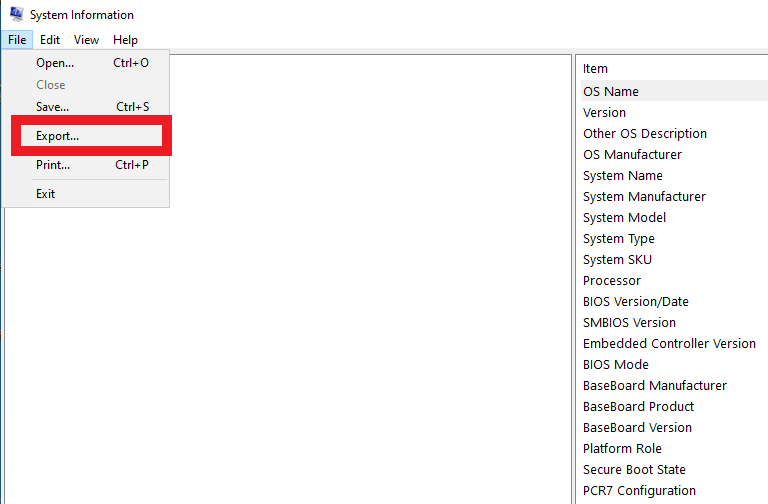Select the PCR7 Configuration row
768x504 pixels.
click(674, 491)
